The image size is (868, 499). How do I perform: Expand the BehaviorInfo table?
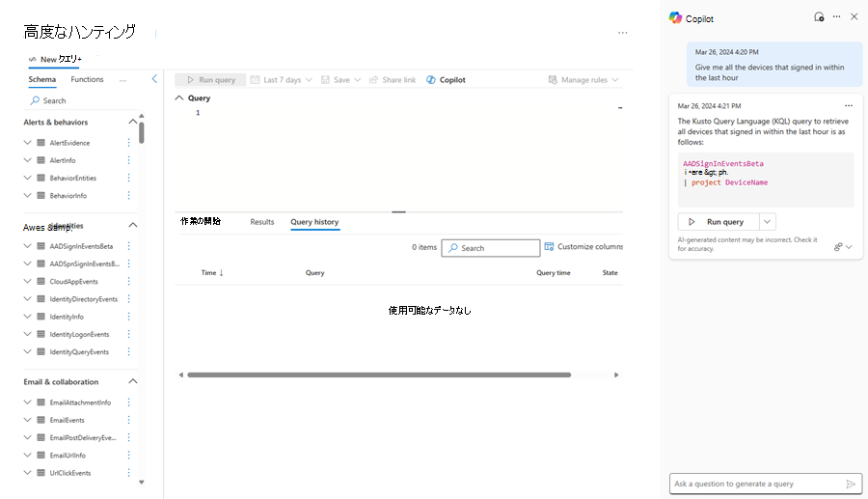point(27,196)
